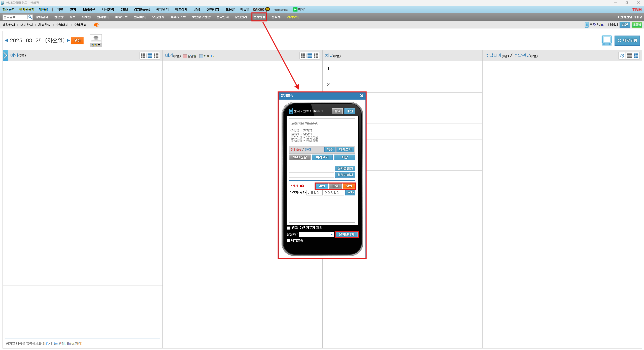Open the 카카오톡 toolbar item

(x=293, y=17)
